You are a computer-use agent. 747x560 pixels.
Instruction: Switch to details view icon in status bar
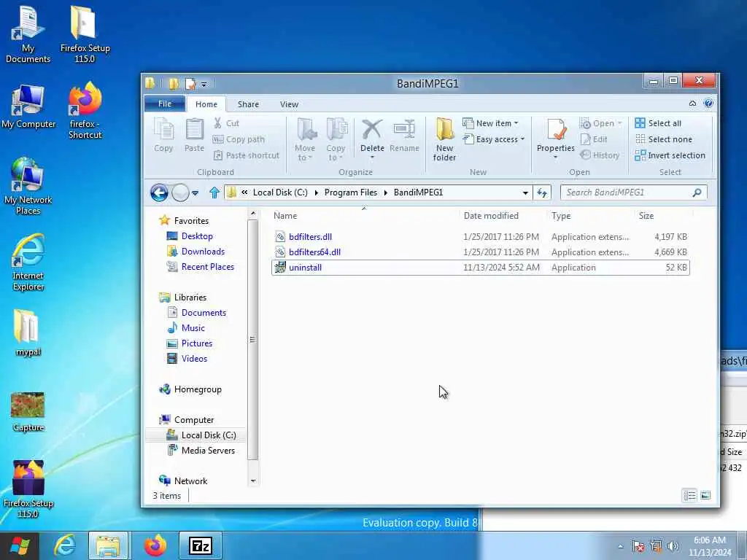689,495
